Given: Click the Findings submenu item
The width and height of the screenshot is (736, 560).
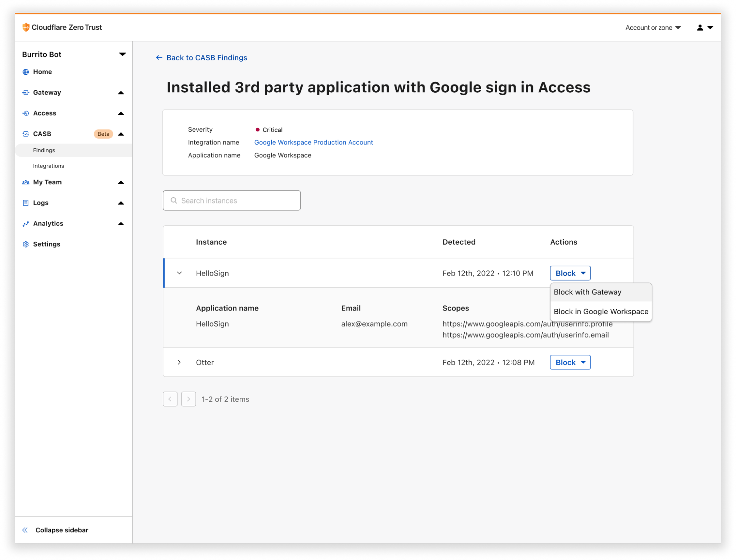Looking at the screenshot, I should tap(44, 149).
